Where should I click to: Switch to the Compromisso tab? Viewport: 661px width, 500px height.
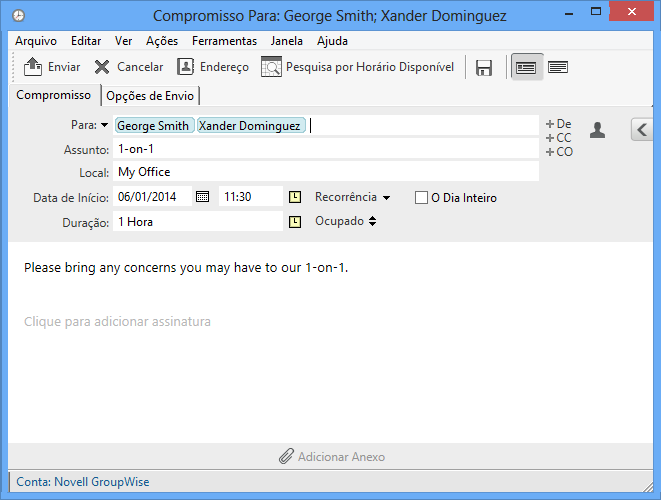click(54, 95)
